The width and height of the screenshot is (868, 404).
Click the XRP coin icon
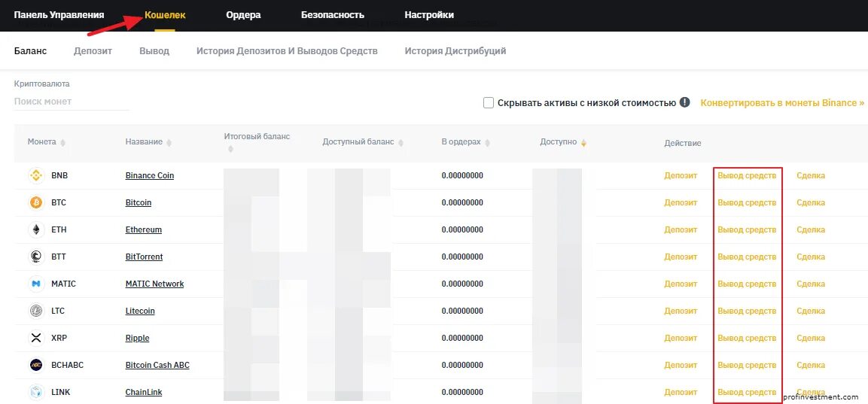pyautogui.click(x=36, y=338)
